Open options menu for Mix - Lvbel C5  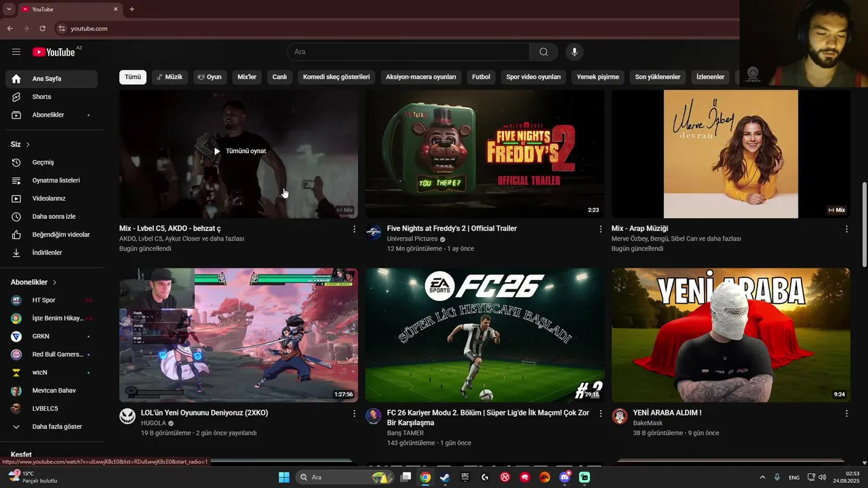(354, 229)
